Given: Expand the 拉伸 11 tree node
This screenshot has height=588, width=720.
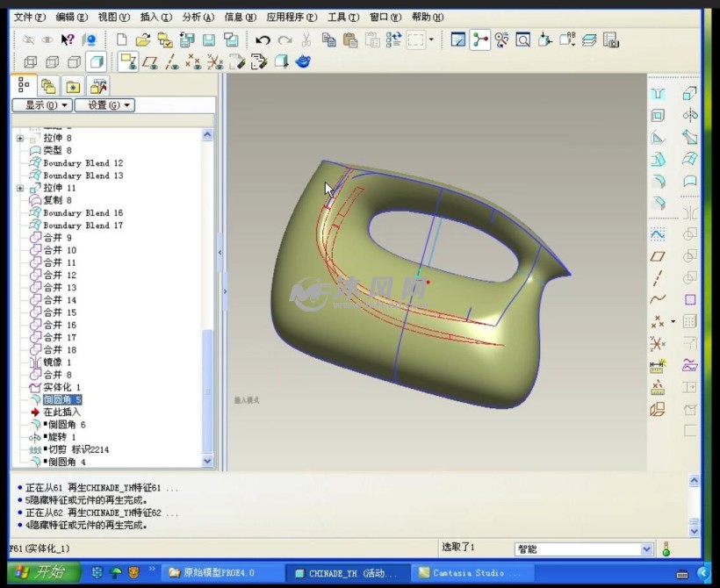Looking at the screenshot, I should click(20, 188).
